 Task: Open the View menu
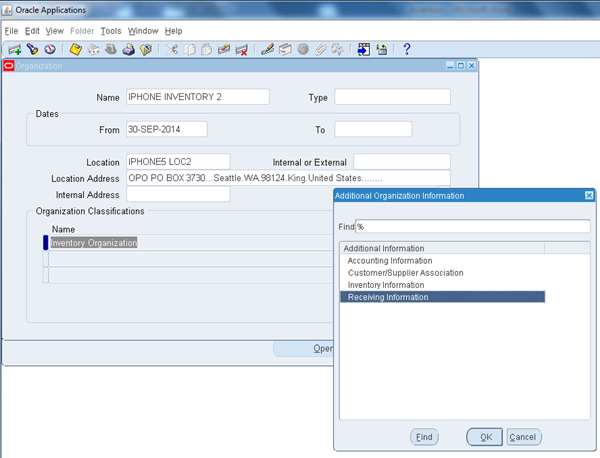[x=54, y=31]
